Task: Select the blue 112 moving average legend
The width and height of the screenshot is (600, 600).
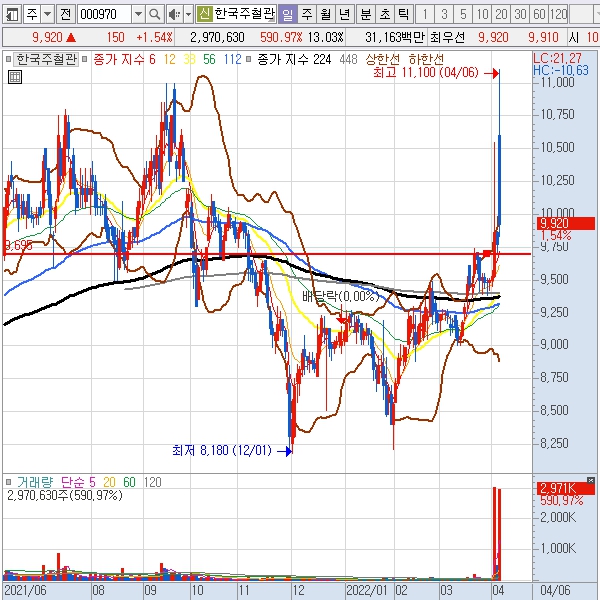Action: coord(232,59)
